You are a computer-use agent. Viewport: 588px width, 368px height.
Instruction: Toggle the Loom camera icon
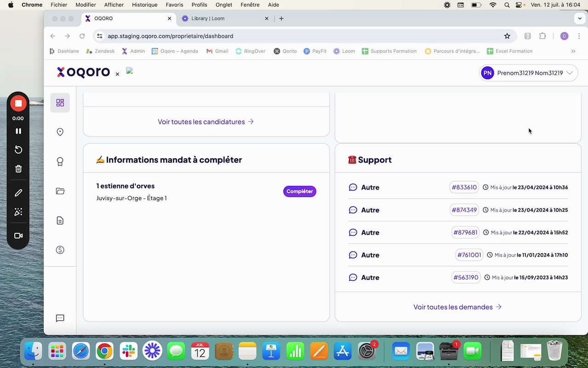tap(18, 236)
